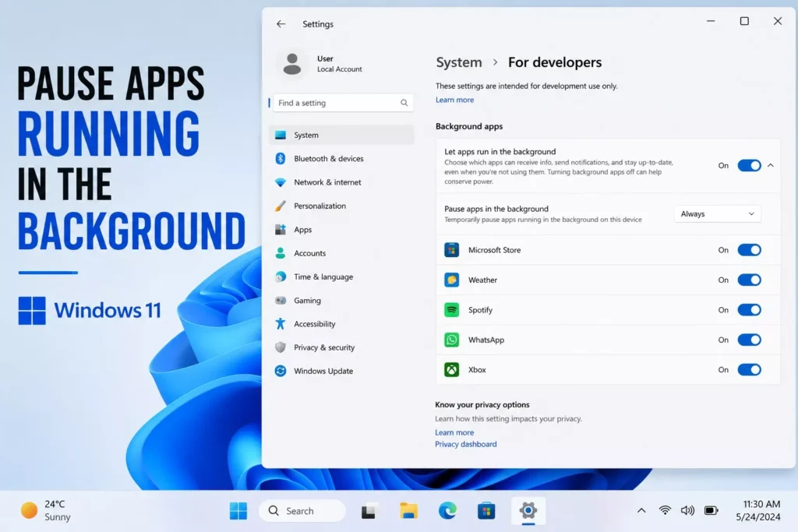
Task: Click the "Know your privacy options" heading
Action: point(482,404)
